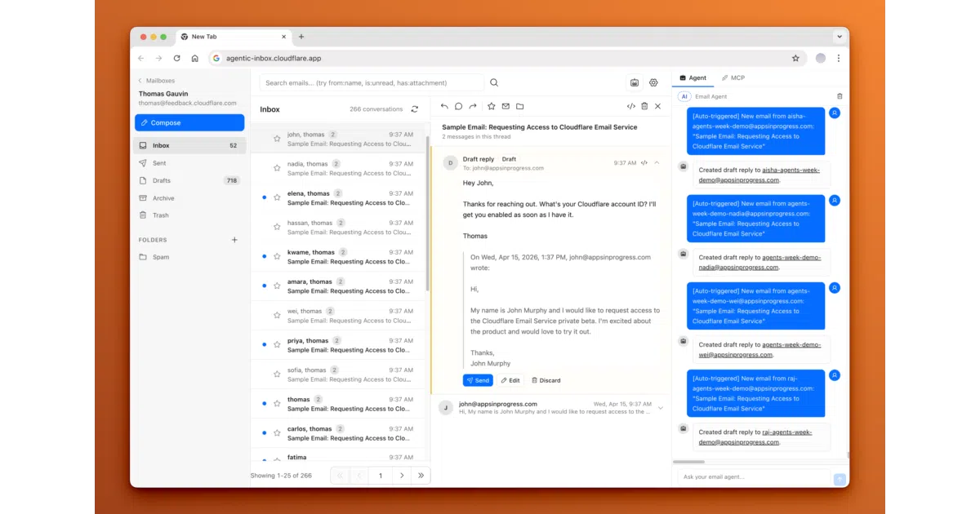Image resolution: width=980 pixels, height=514 pixels.
Task: Open the Drafts folder
Action: tap(189, 180)
